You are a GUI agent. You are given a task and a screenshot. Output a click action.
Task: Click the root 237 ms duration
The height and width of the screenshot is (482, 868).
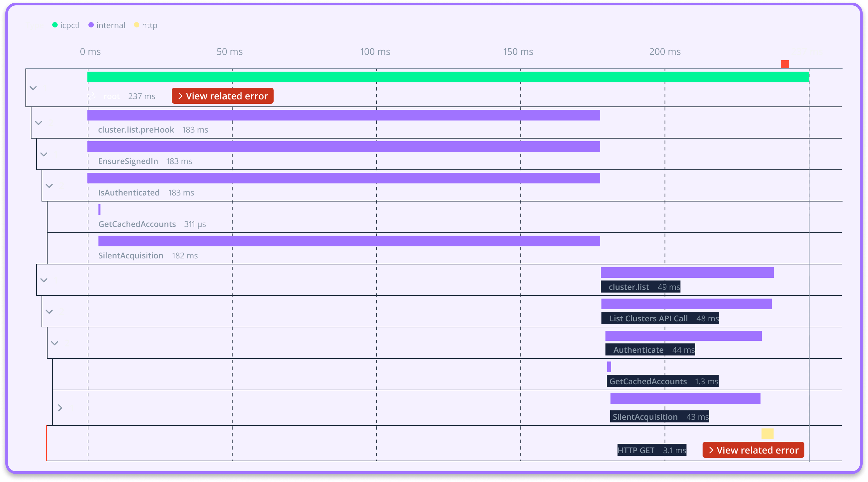pyautogui.click(x=142, y=96)
